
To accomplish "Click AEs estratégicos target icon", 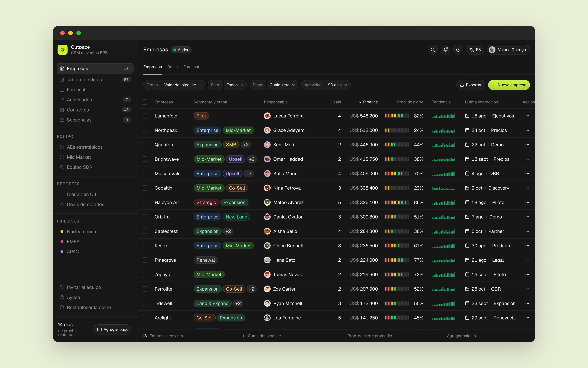I will point(62,147).
